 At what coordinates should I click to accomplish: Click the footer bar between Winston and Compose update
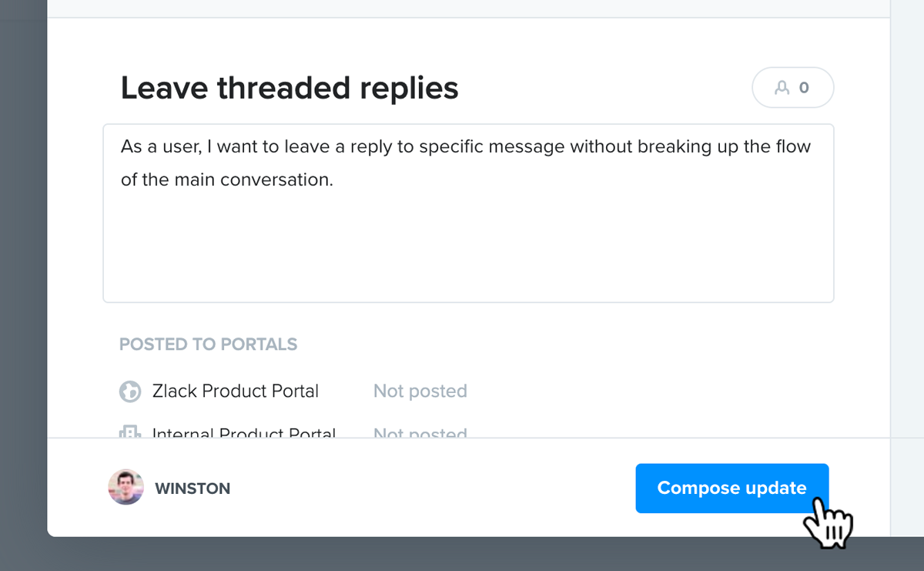click(x=431, y=488)
